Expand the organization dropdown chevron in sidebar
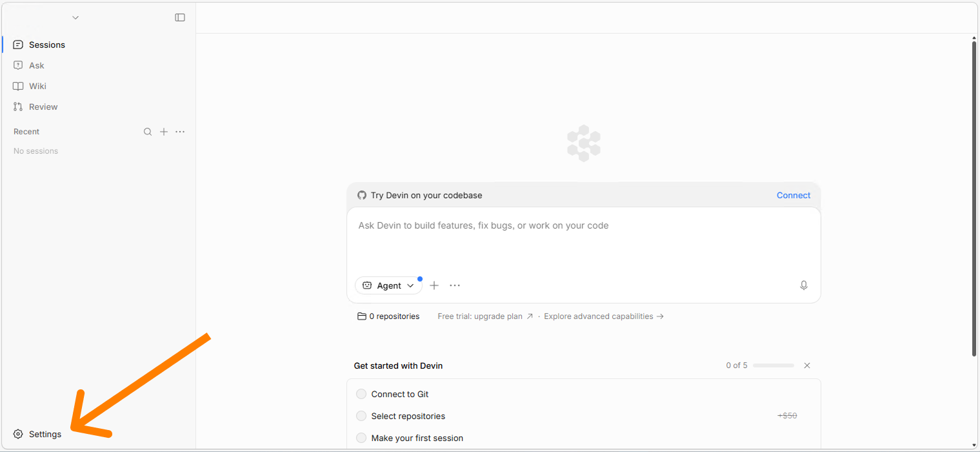Image resolution: width=980 pixels, height=452 pixels. point(75,17)
